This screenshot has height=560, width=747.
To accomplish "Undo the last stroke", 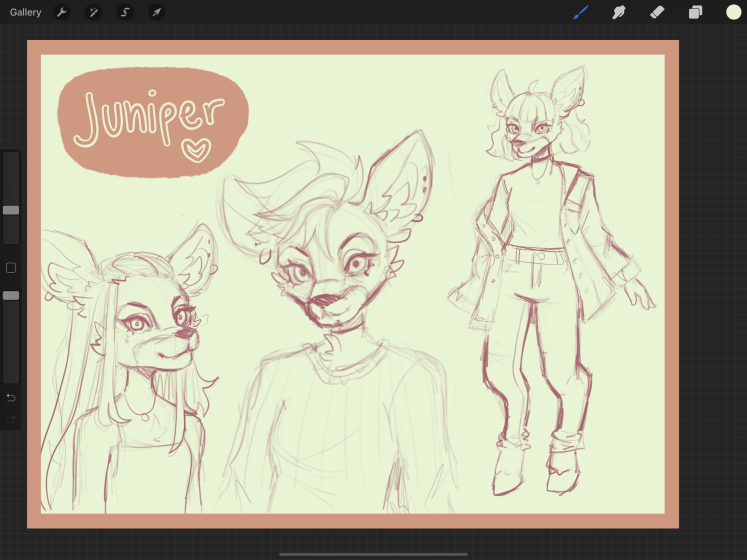I will [11, 397].
